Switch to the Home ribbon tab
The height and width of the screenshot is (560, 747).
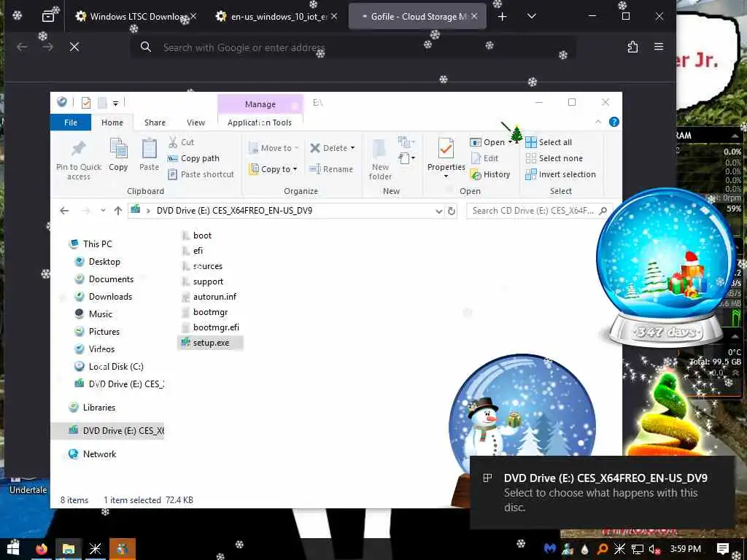point(112,122)
